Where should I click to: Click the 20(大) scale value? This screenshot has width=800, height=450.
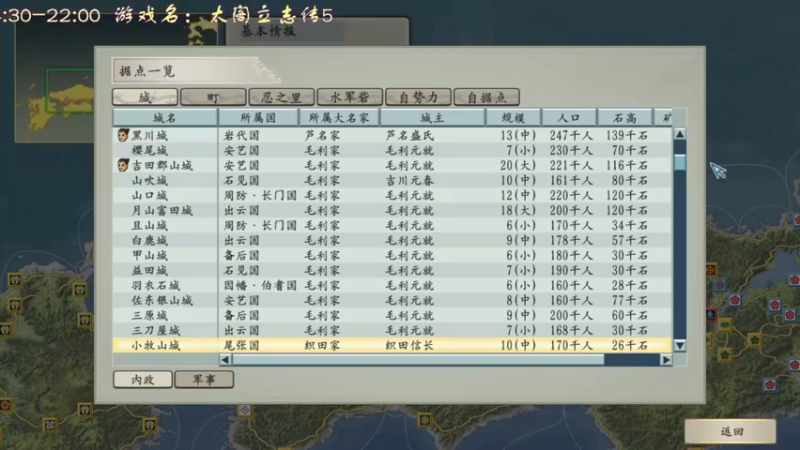[518, 165]
